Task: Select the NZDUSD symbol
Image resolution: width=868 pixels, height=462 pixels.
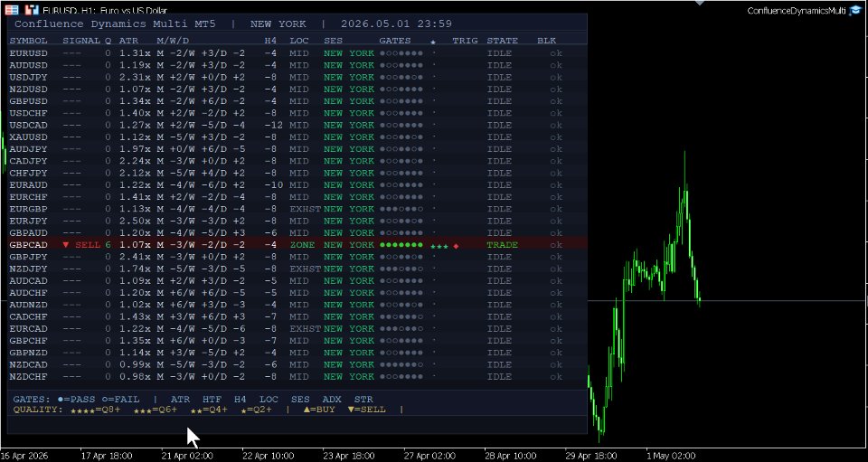Action: 29,90
